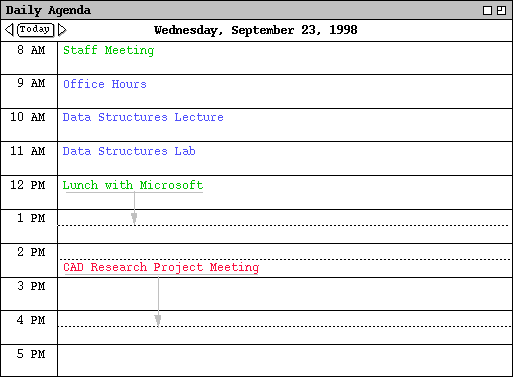Select the Data Structures Lab entry
The height and width of the screenshot is (377, 513).
[x=129, y=151]
